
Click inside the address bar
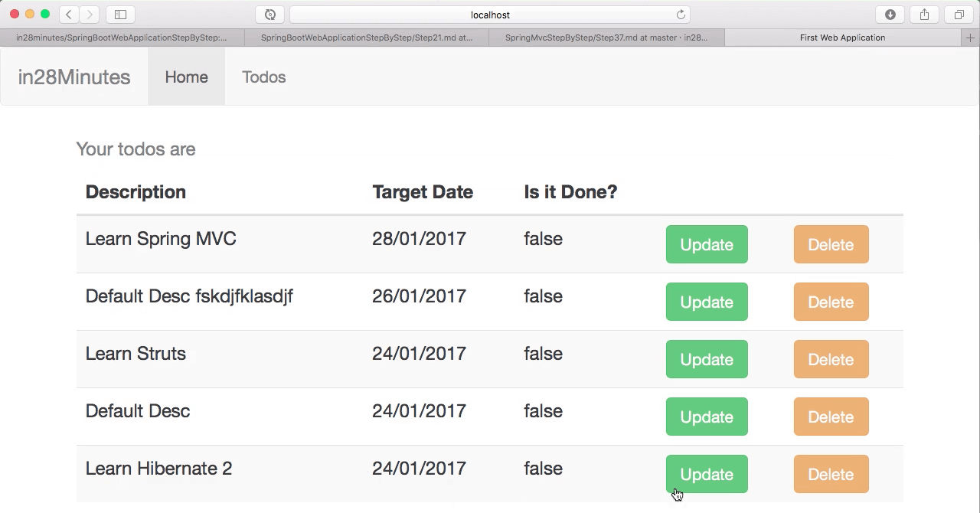[x=490, y=14]
